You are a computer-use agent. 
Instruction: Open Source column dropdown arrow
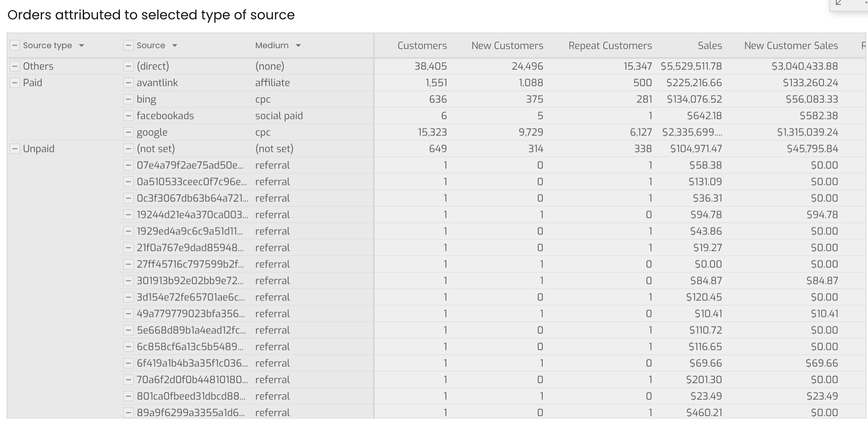pyautogui.click(x=175, y=45)
